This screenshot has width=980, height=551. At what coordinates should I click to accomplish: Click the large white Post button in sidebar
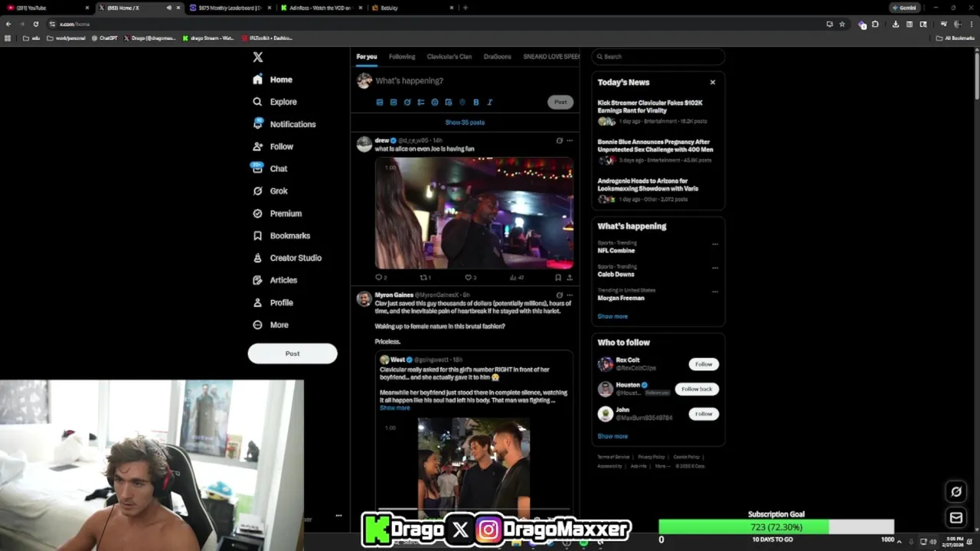coord(292,354)
